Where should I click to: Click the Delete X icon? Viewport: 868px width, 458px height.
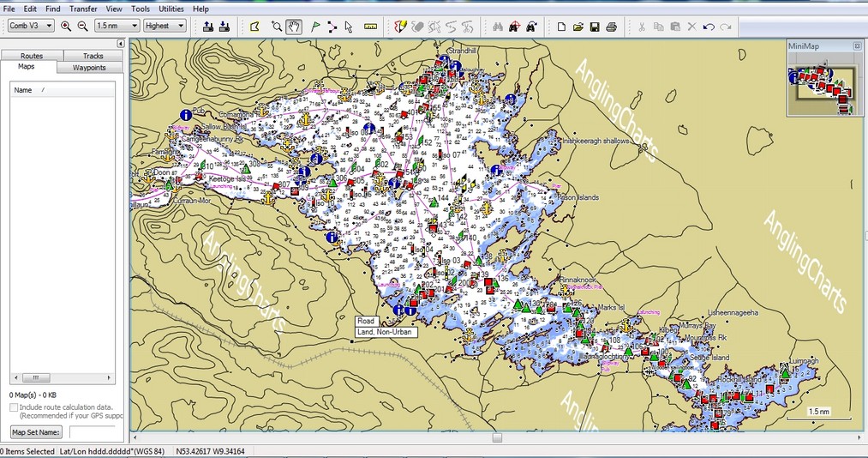pos(692,26)
